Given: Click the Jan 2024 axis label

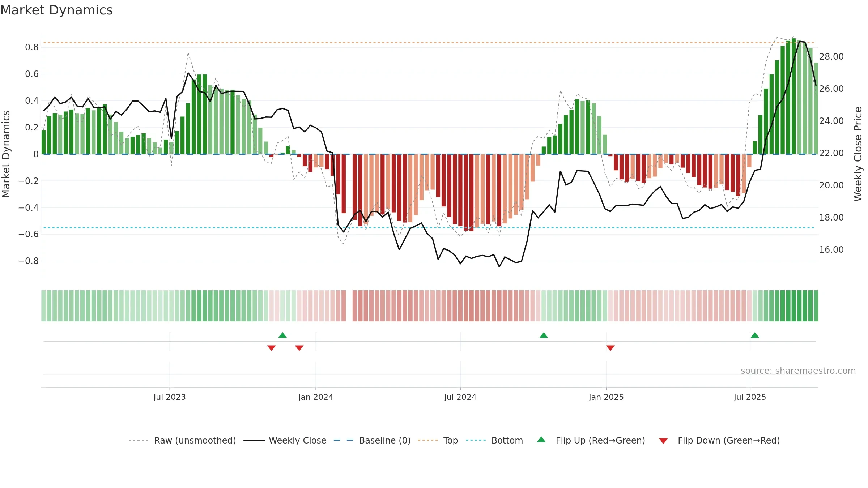Looking at the screenshot, I should click(316, 397).
